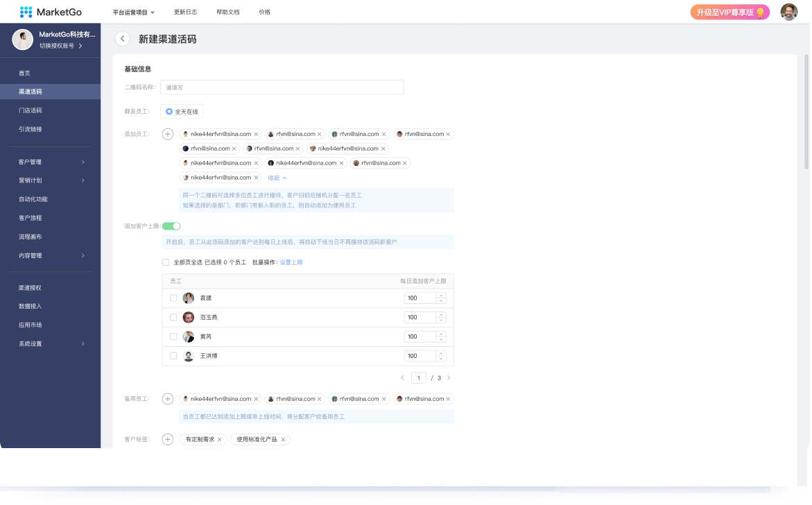
Task: Go back using the arrow beside 新建渠道活码
Action: point(122,39)
